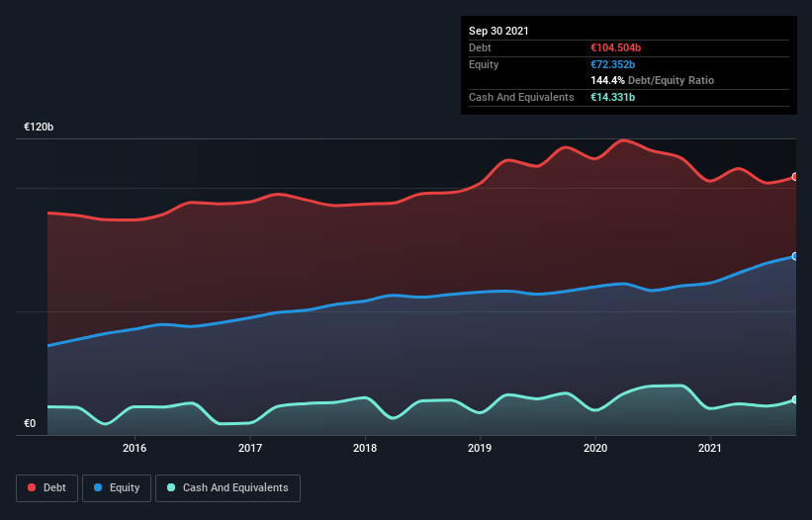Click the red Debt end-point marker
This screenshot has width=812, height=520.
795,177
